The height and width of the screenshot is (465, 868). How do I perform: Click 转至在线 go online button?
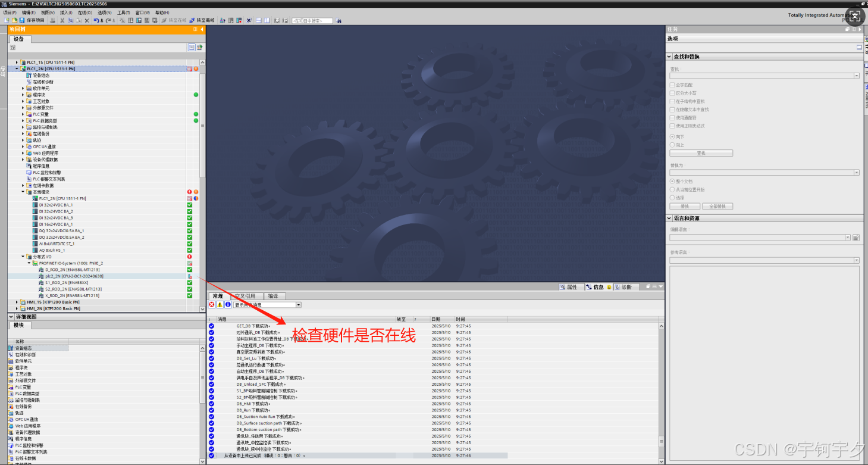pos(174,20)
